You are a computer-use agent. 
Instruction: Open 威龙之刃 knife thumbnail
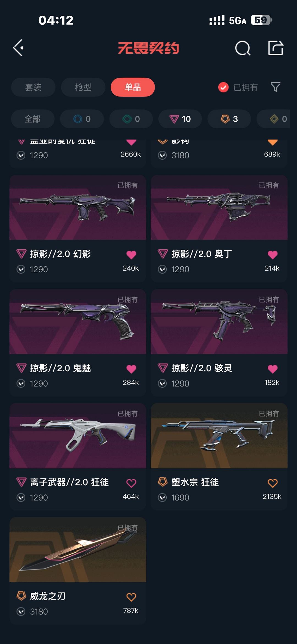78,550
